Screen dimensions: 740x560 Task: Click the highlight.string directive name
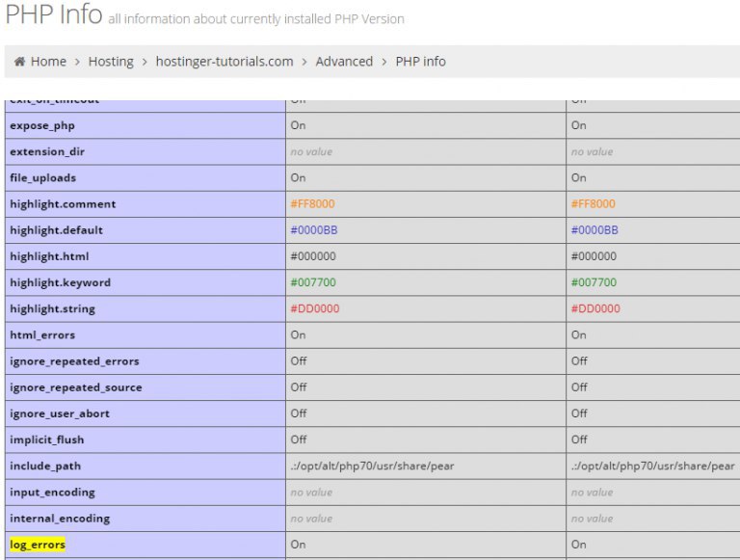[x=52, y=308]
